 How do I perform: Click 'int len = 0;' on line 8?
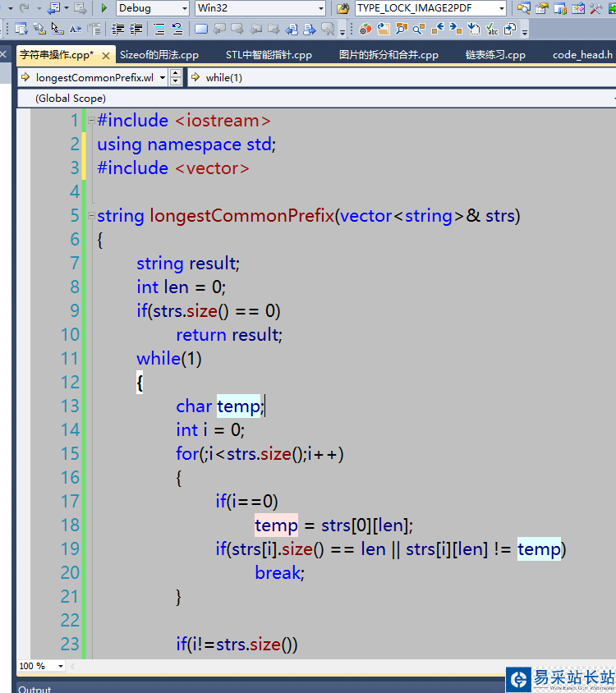tap(181, 287)
